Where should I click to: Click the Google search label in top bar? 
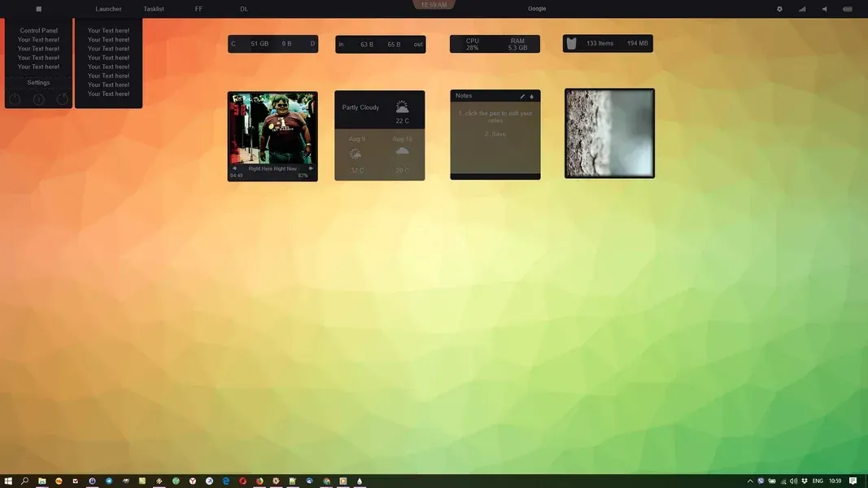537,8
